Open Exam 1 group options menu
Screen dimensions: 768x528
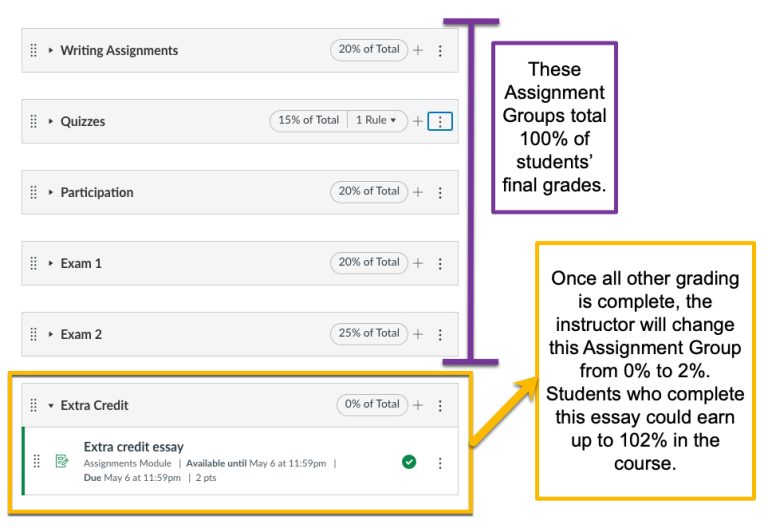point(440,264)
